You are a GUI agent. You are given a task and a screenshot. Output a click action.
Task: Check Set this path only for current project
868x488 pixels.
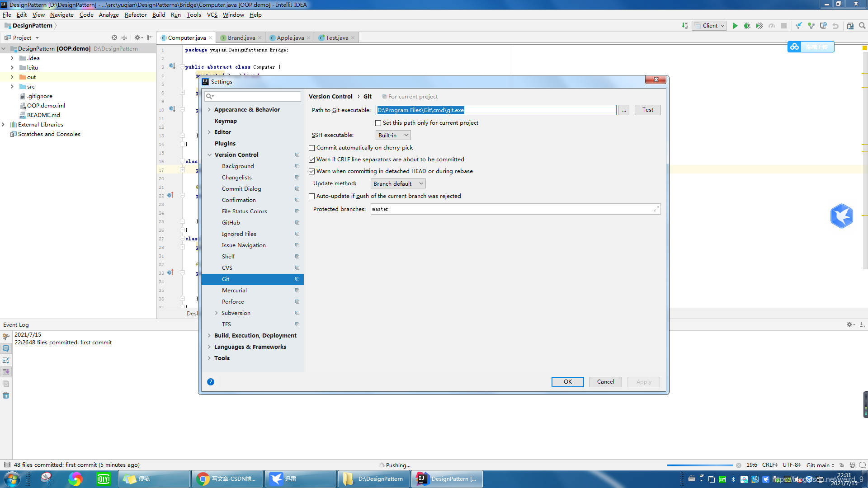(378, 123)
